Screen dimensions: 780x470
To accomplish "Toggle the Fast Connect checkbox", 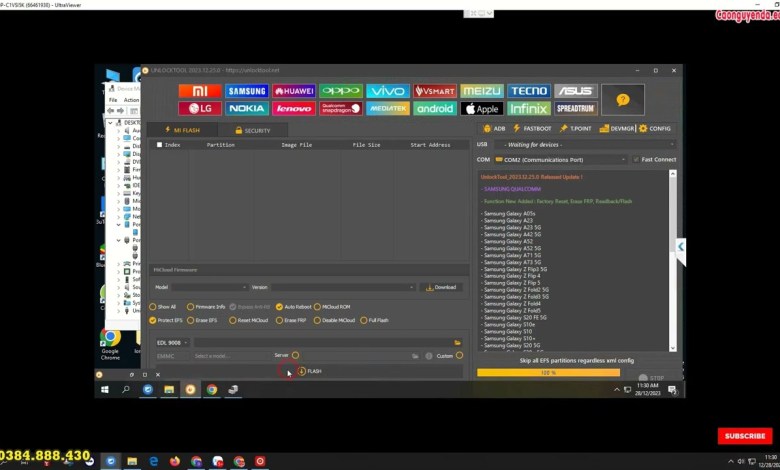I will point(636,160).
